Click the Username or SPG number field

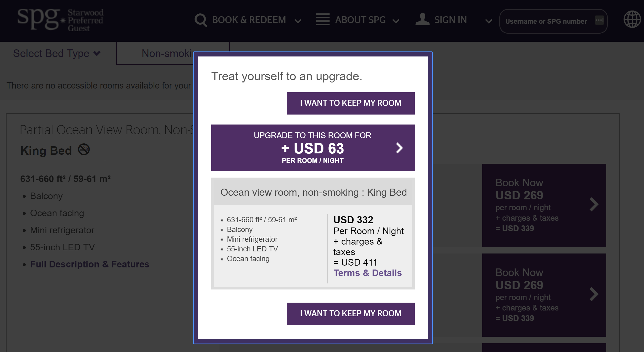pyautogui.click(x=546, y=21)
